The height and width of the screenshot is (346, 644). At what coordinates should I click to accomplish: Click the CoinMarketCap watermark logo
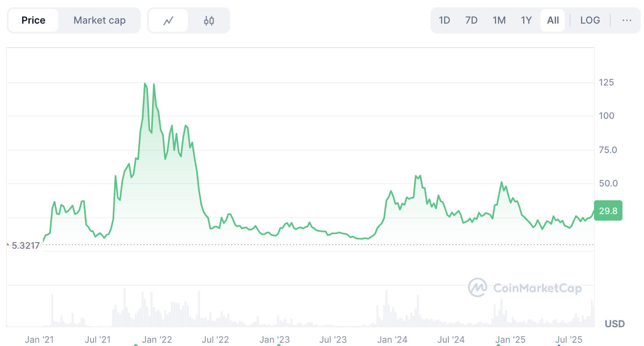click(x=525, y=288)
